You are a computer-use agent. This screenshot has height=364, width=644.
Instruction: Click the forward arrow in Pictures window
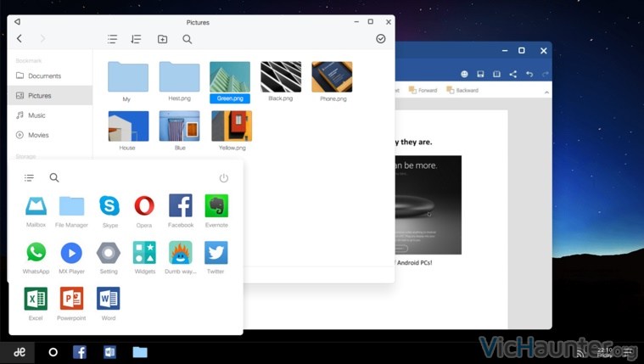click(42, 39)
